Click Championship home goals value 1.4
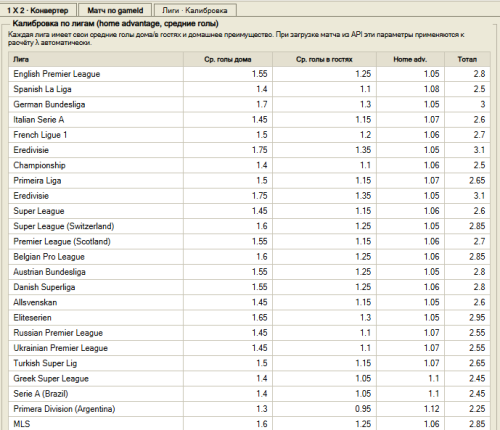This screenshot has height=430, width=500. click(228, 165)
